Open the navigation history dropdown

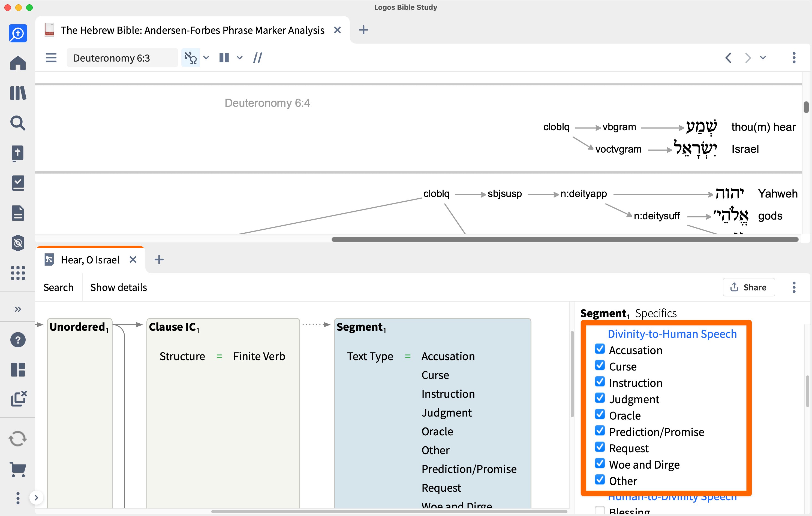coord(763,58)
